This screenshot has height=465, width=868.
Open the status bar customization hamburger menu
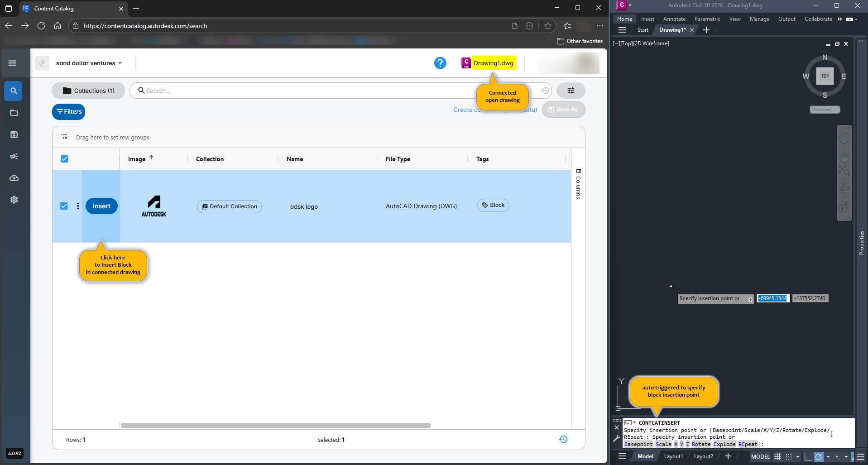click(x=860, y=456)
